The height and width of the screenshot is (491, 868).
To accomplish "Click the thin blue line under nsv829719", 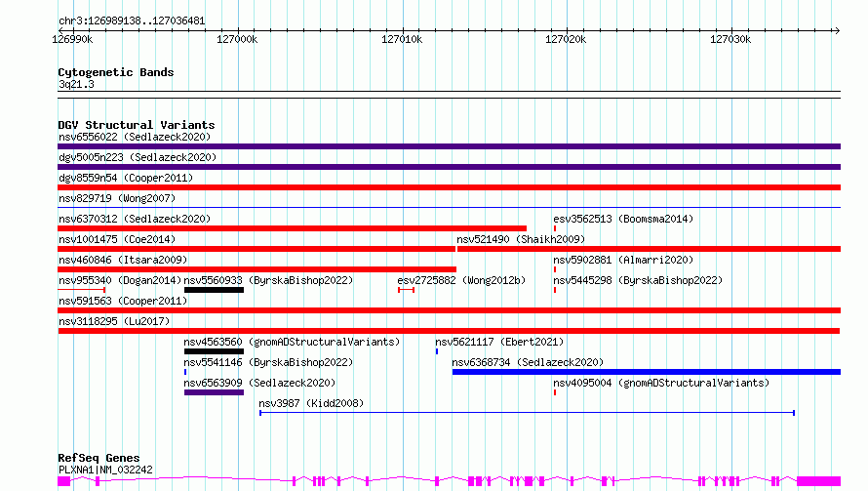I will coord(449,208).
